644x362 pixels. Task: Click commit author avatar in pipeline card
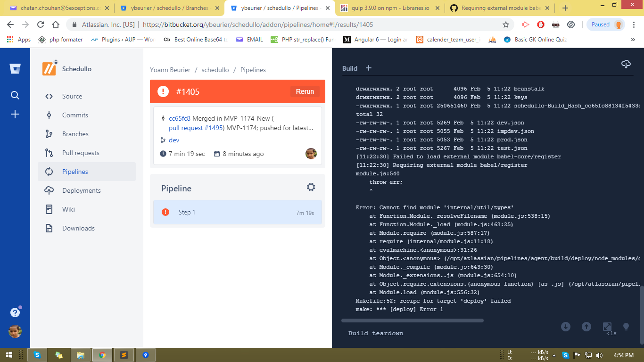tap(311, 154)
